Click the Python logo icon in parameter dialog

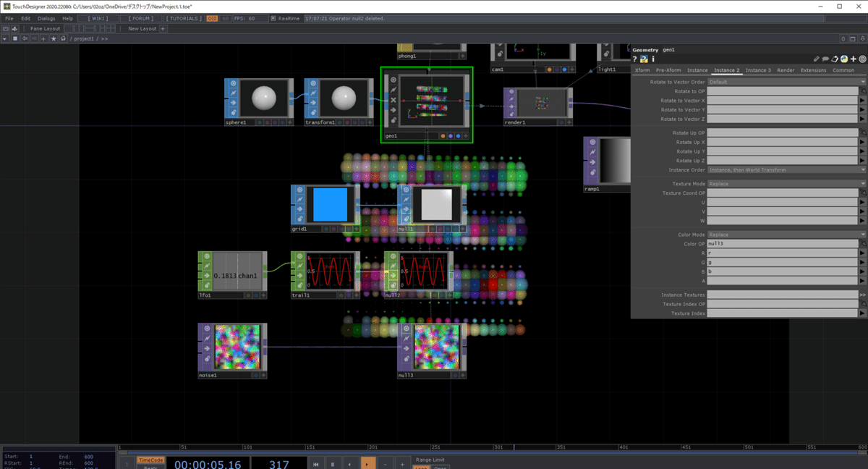click(x=844, y=59)
